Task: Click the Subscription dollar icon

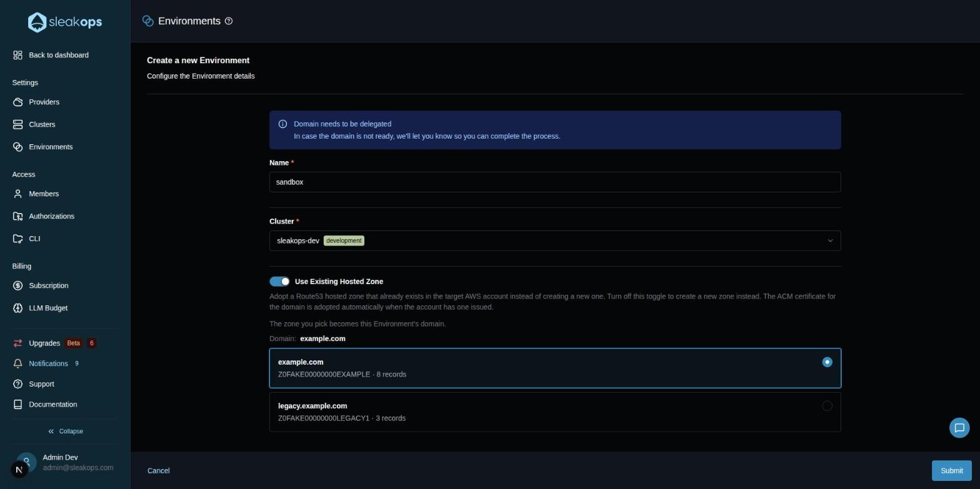Action: point(17,286)
